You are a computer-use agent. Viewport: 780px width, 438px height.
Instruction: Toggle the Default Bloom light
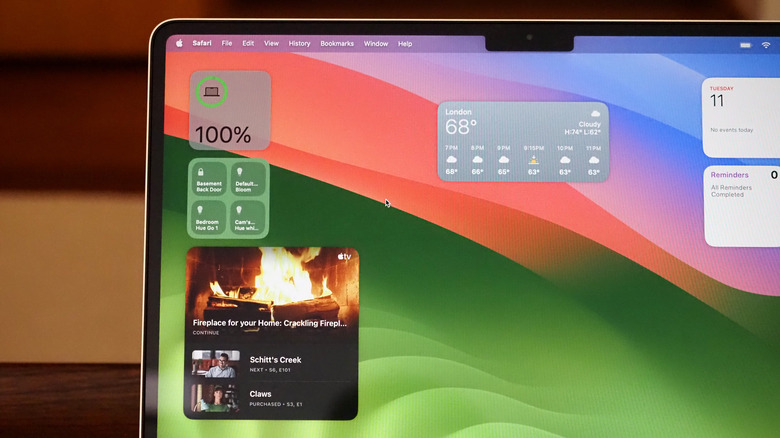click(x=247, y=179)
